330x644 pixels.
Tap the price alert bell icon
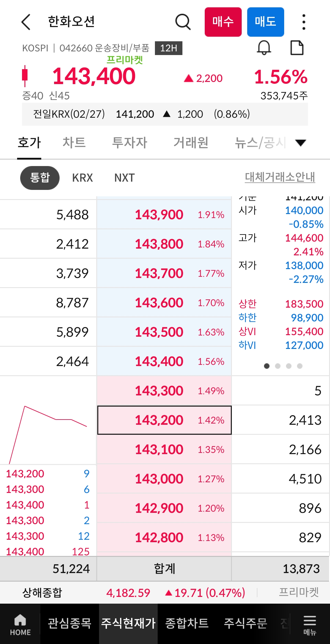click(x=264, y=48)
